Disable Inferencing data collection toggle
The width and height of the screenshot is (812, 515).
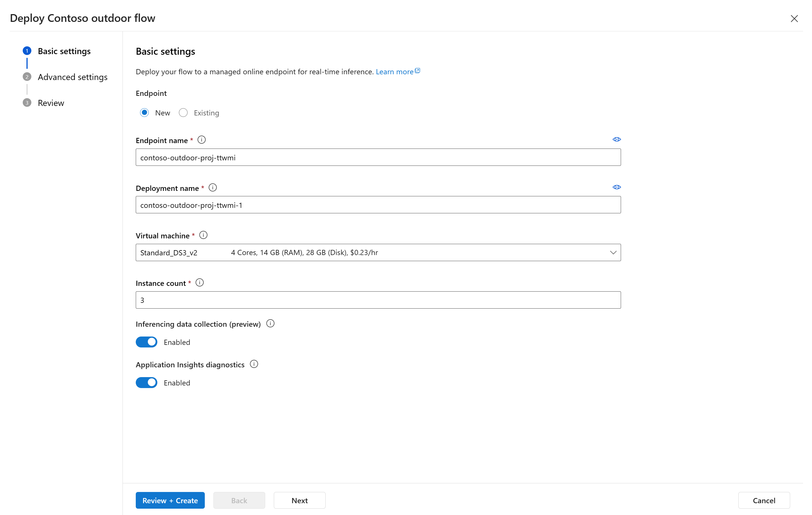click(x=146, y=342)
